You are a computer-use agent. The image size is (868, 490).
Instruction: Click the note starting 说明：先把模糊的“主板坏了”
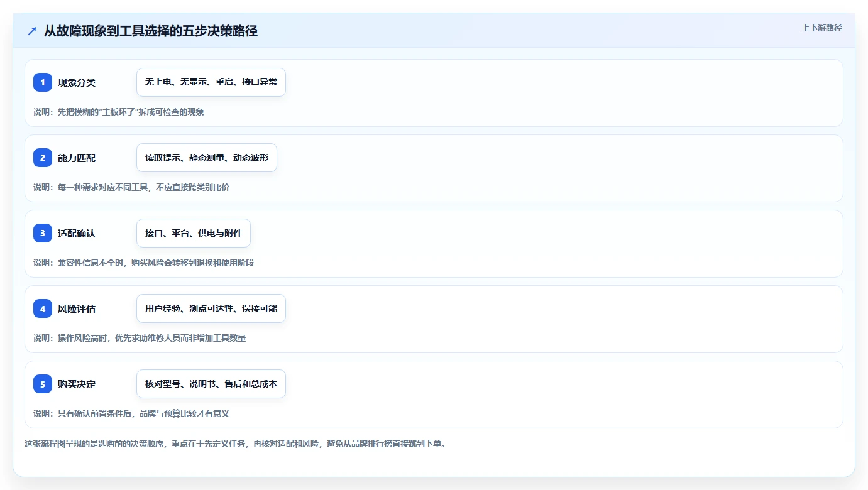coord(119,112)
